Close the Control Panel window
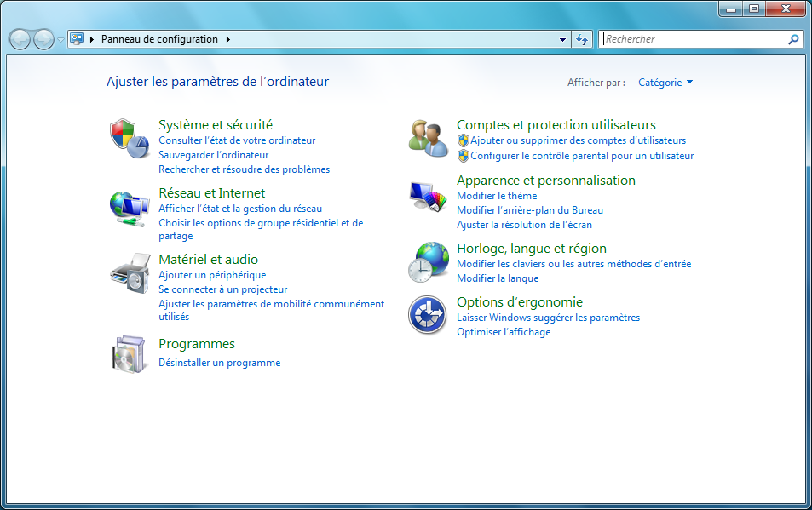This screenshot has width=812, height=510. point(786,9)
